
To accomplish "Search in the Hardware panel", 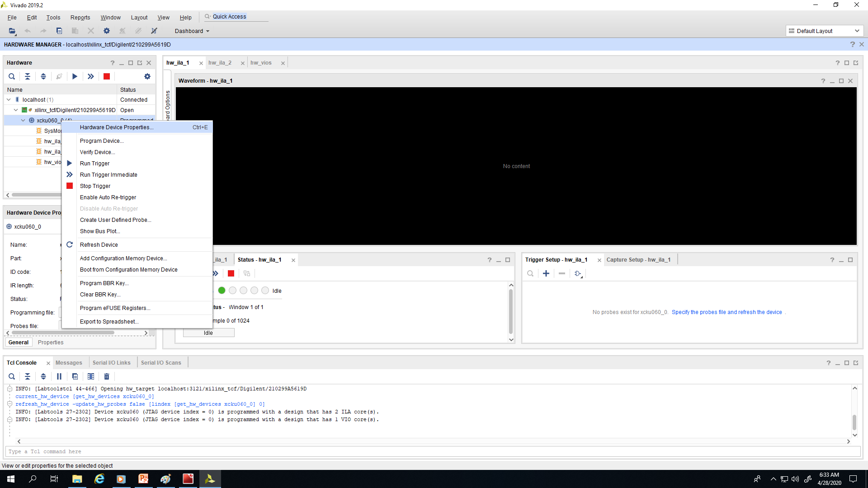I will point(12,76).
